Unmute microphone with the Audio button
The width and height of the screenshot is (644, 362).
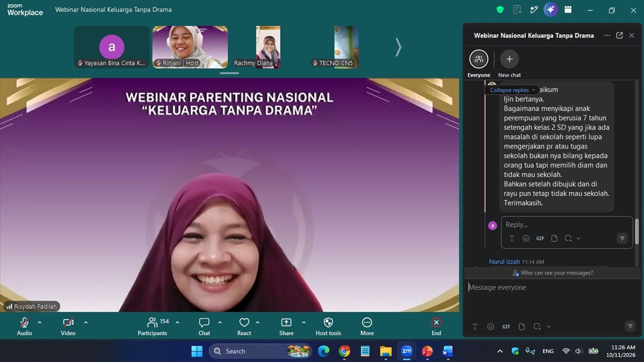pyautogui.click(x=24, y=326)
